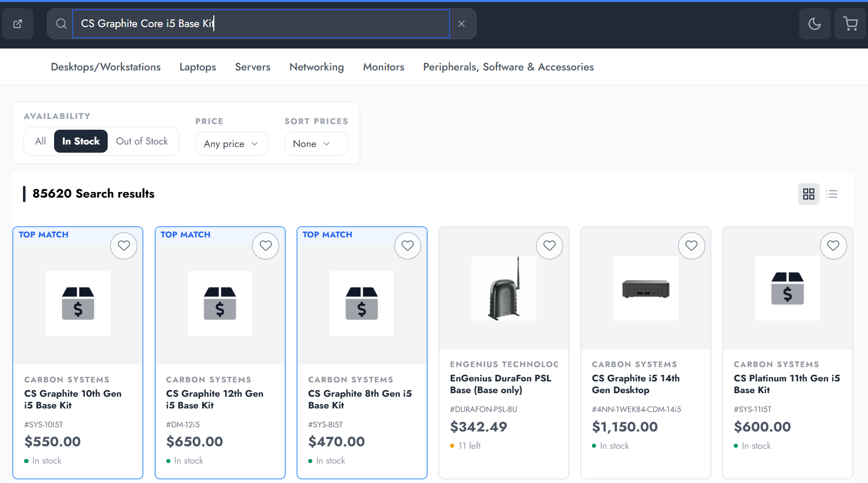Screen dimensions: 868x483
Task: Click the search magnifier icon
Action: click(x=61, y=23)
